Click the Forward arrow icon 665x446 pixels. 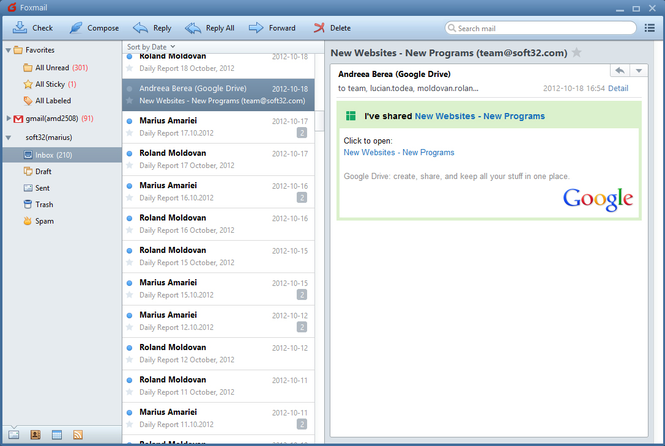(x=256, y=28)
